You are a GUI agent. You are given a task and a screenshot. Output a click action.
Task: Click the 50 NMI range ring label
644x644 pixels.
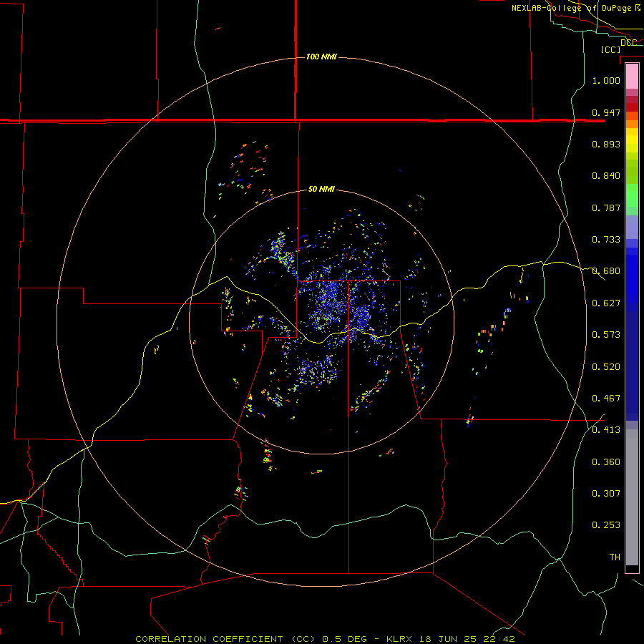pyautogui.click(x=321, y=190)
